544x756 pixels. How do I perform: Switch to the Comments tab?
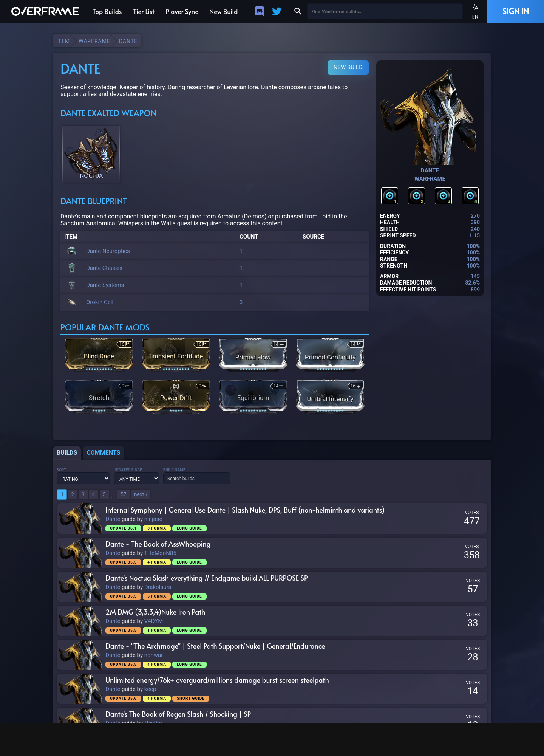104,452
